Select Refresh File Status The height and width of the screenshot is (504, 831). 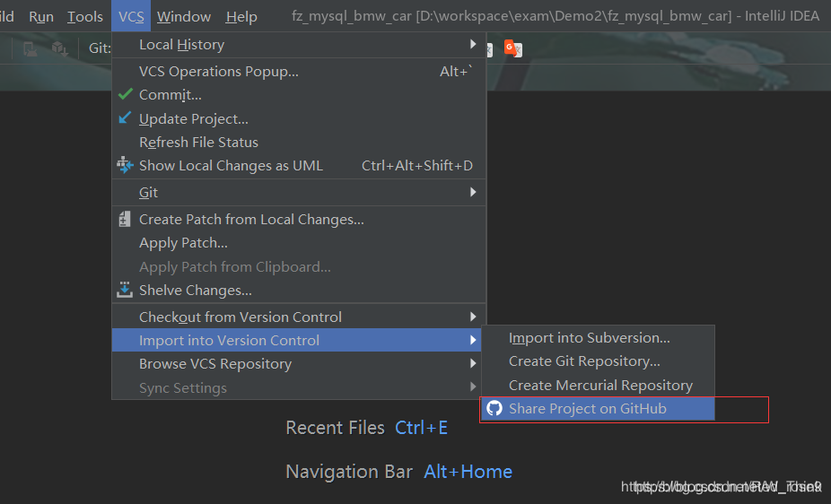pyautogui.click(x=299, y=143)
